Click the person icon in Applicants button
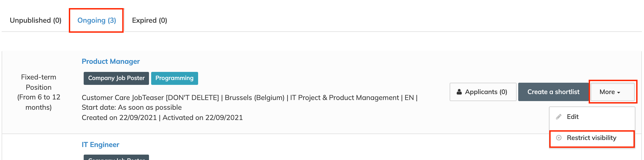 tap(459, 92)
